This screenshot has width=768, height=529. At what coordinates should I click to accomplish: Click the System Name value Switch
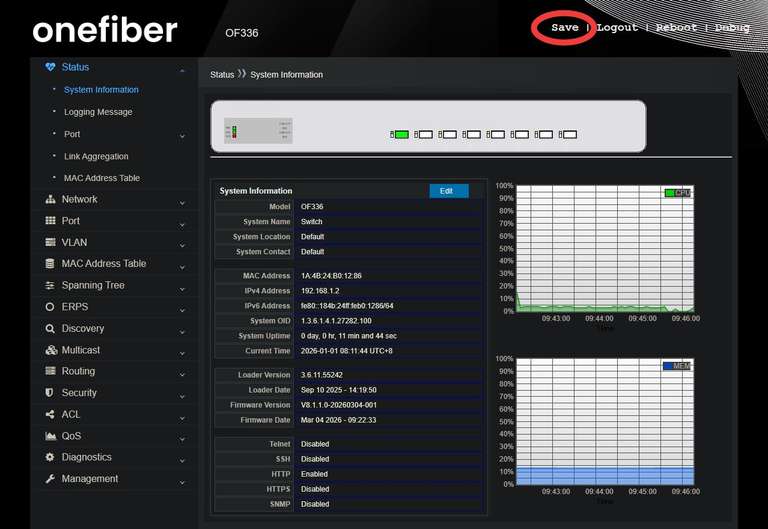(312, 221)
